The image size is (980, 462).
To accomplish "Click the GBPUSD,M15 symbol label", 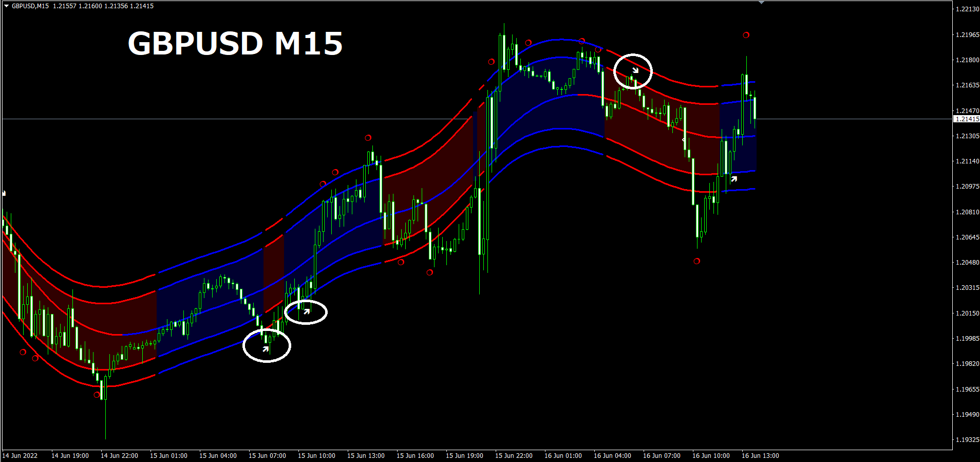I will pos(30,6).
